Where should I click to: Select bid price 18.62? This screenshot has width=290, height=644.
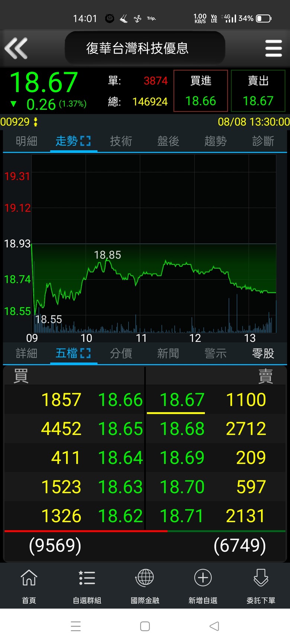point(120,516)
